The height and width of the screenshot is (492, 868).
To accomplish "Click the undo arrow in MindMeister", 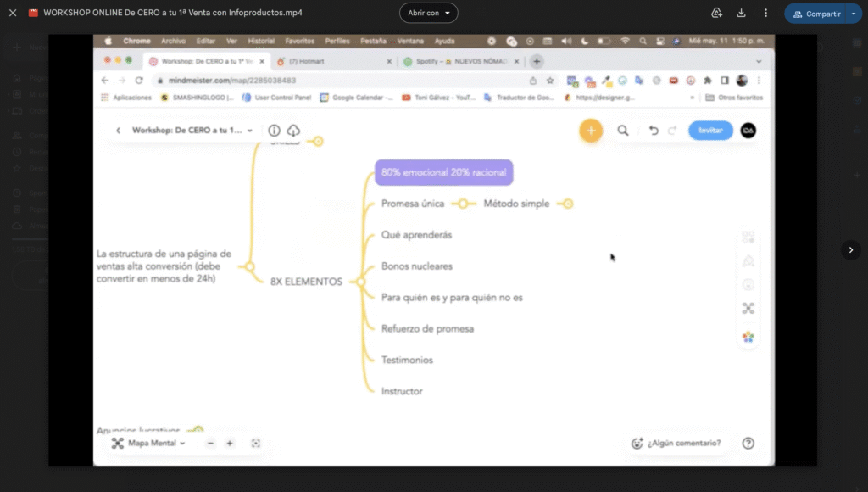I will 653,131.
